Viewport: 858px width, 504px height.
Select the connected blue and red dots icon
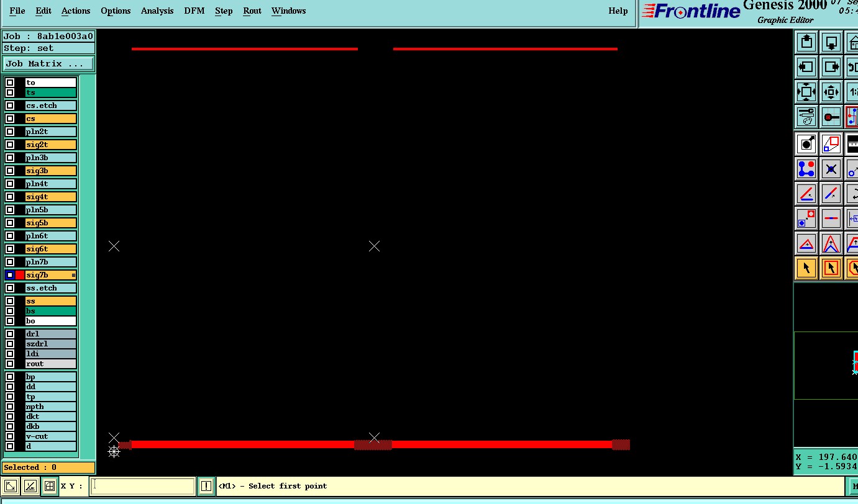click(806, 169)
